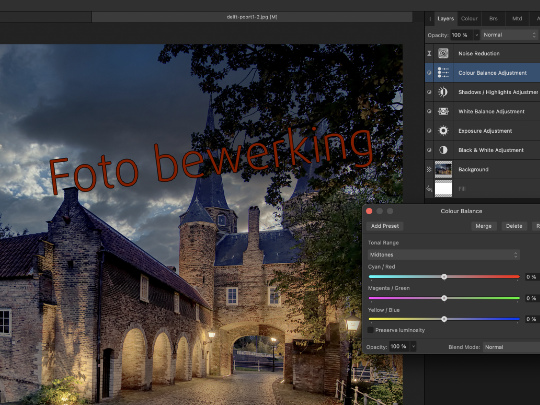Enable the Preserve luminosity checkbox

(x=371, y=330)
